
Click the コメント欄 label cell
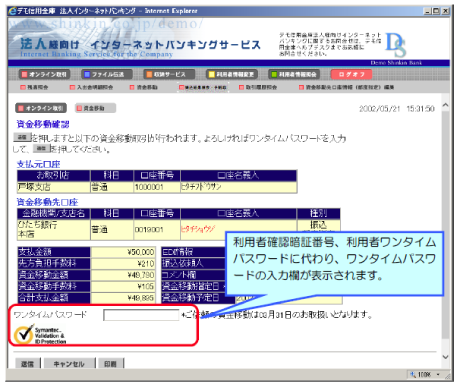click(x=194, y=275)
